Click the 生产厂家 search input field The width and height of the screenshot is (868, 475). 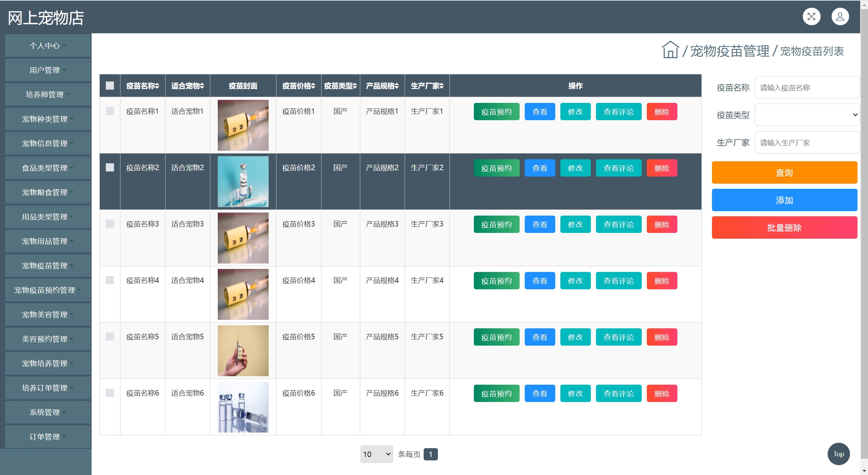[x=807, y=143]
